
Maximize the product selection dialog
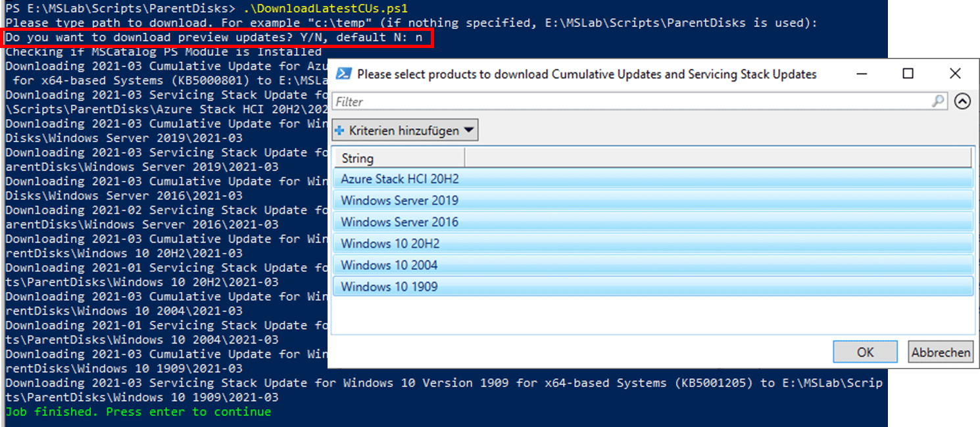pos(908,74)
